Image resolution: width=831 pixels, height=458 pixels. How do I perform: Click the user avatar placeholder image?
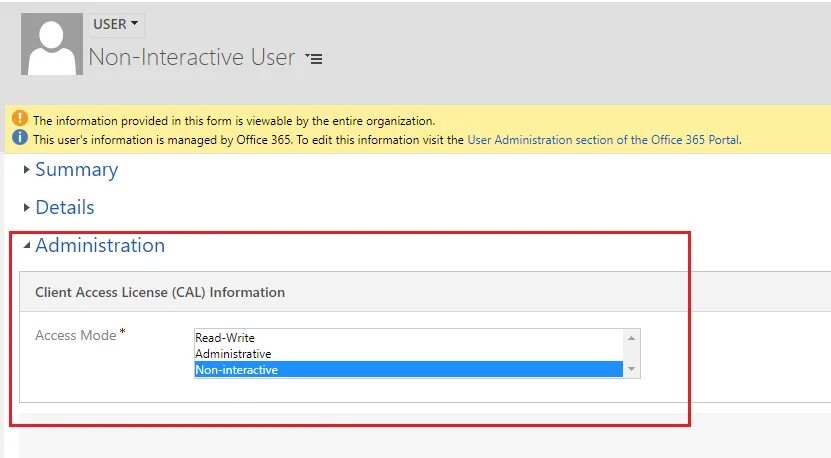(52, 45)
